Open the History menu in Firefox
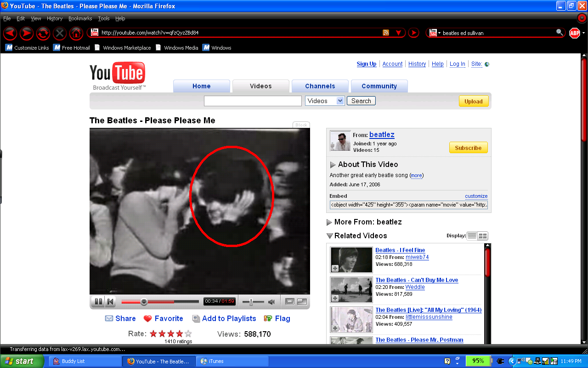Image resolution: width=588 pixels, height=368 pixels. point(55,18)
